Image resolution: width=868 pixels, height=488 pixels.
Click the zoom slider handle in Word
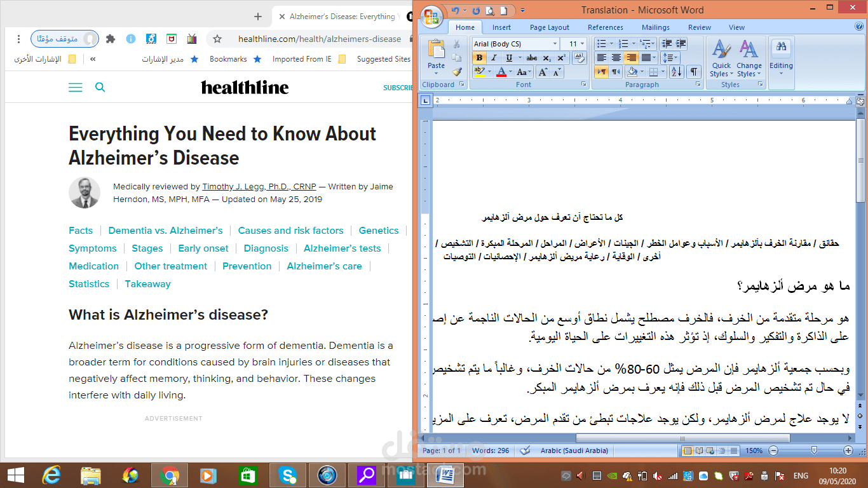[x=815, y=451]
